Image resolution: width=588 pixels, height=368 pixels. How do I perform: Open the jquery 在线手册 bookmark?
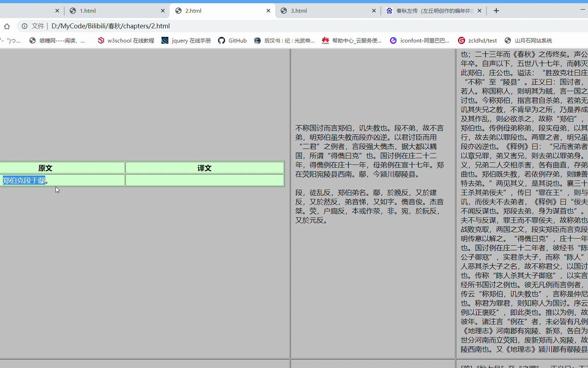point(186,41)
